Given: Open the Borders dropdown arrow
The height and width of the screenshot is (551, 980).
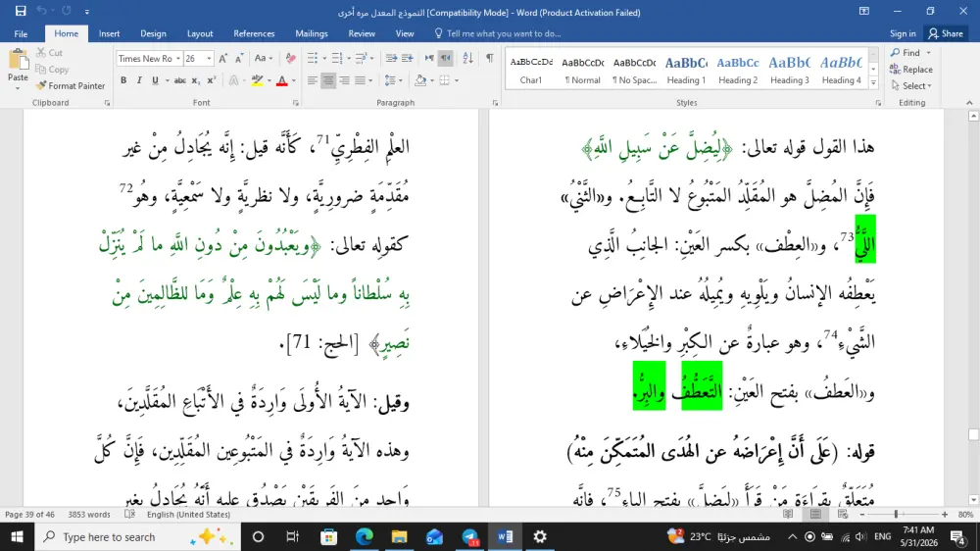Looking at the screenshot, I should [457, 80].
